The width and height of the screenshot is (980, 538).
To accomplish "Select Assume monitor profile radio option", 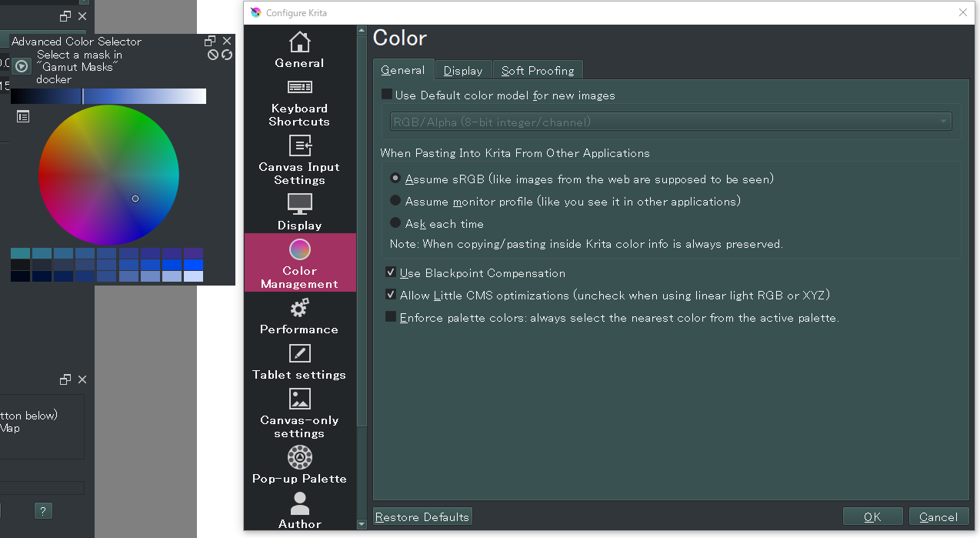I will click(565, 201).
